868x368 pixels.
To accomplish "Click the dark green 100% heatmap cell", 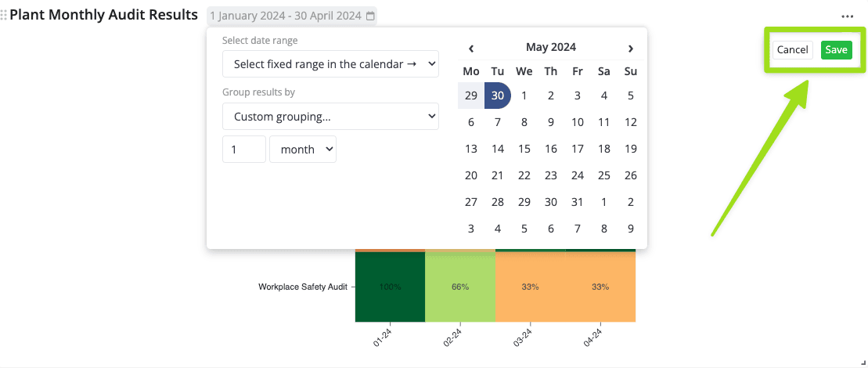I will [x=390, y=287].
